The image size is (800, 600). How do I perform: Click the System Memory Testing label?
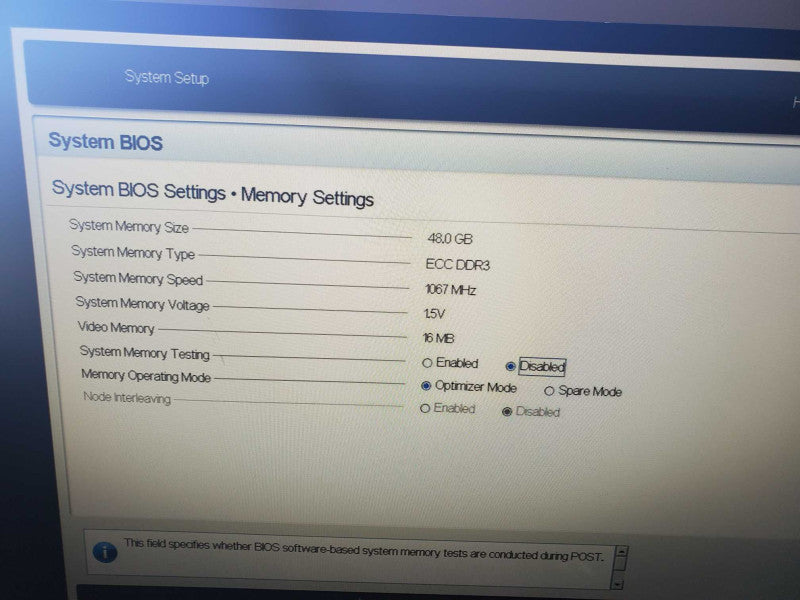(145, 353)
